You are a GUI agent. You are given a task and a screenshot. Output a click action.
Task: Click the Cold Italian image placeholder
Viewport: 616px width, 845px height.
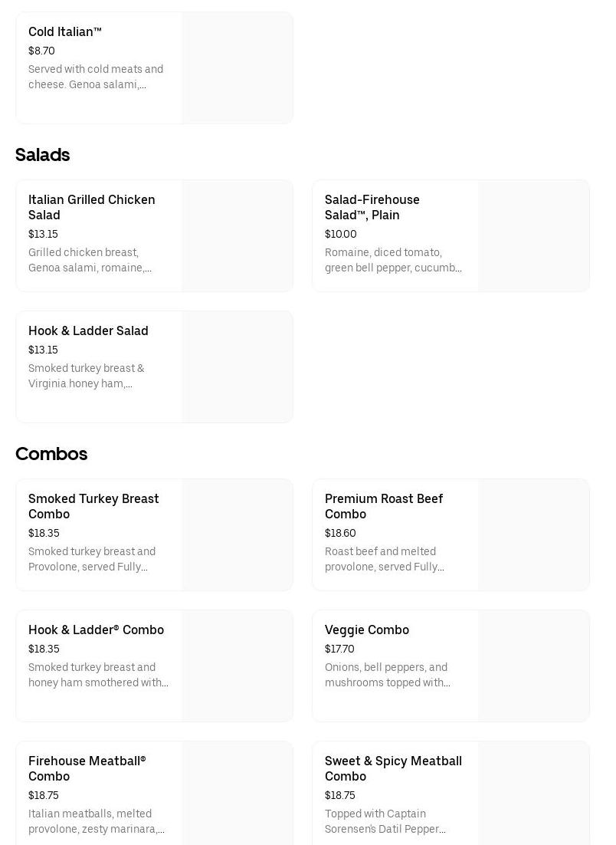tap(238, 67)
